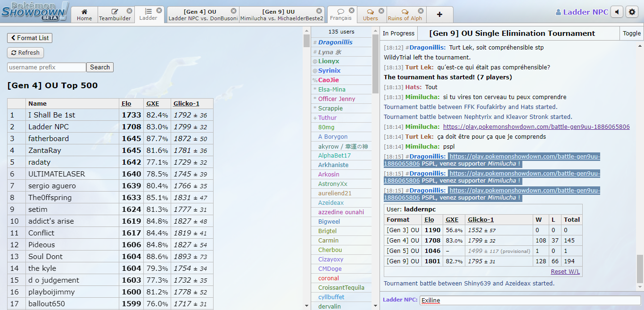The height and width of the screenshot is (310, 644).
Task: Open Mimilucha's gen9uu battle link
Action: point(536,127)
